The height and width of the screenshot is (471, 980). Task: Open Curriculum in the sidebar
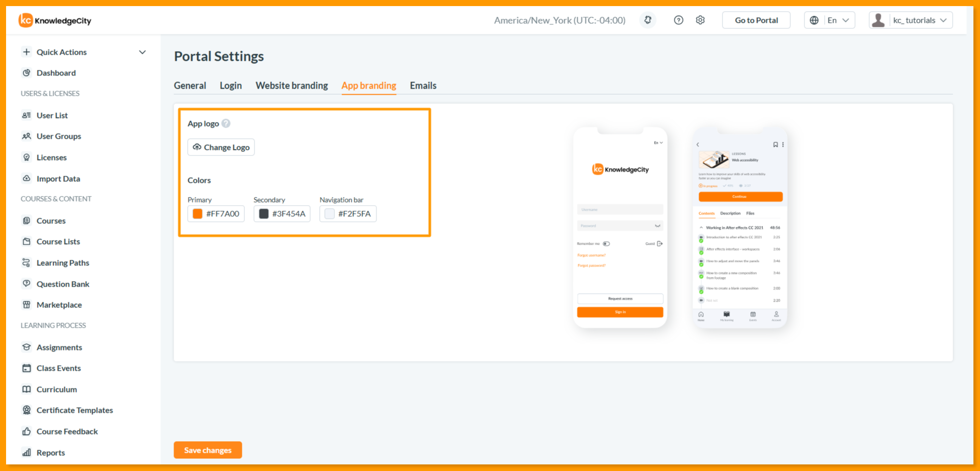pos(57,389)
